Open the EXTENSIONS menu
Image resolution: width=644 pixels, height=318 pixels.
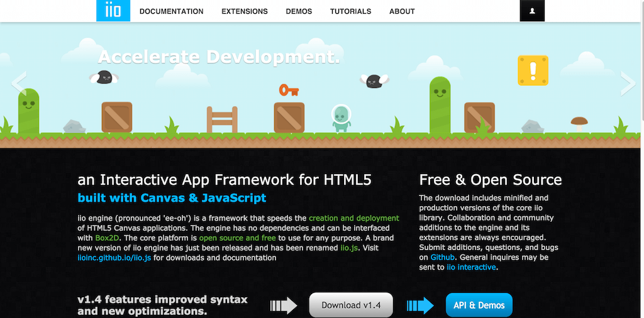coord(245,11)
